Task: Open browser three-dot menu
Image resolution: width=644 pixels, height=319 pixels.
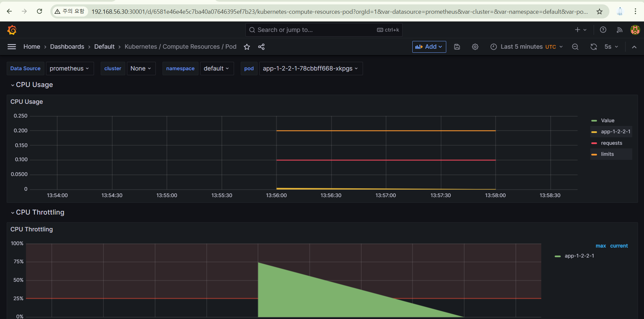Action: point(635,11)
